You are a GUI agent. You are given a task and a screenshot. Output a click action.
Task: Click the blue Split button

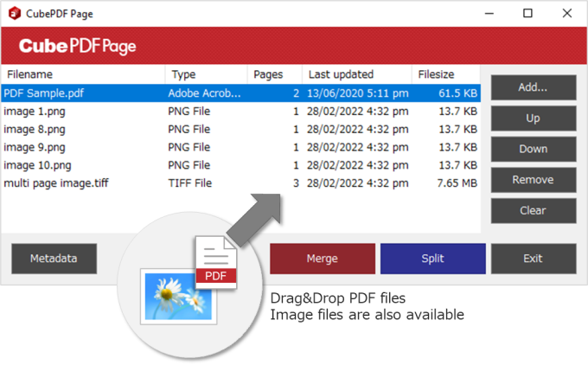pyautogui.click(x=432, y=259)
